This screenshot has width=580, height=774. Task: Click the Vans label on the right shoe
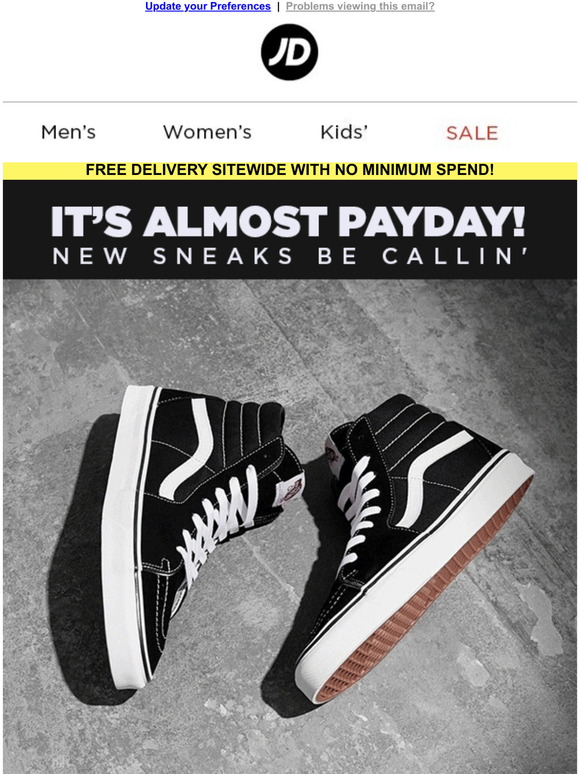pyautogui.click(x=334, y=457)
